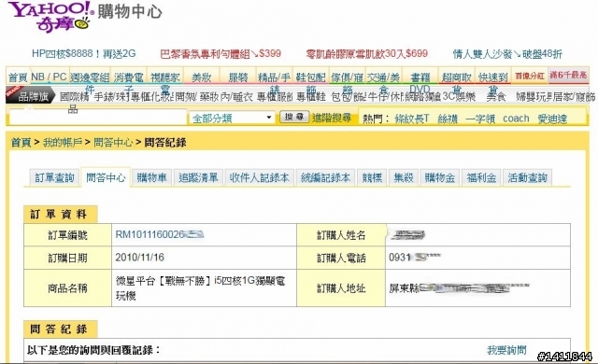This screenshot has width=598, height=364.
Task: Open the 情人雙人沙發 破盤48折 promo
Action: pyautogui.click(x=507, y=54)
